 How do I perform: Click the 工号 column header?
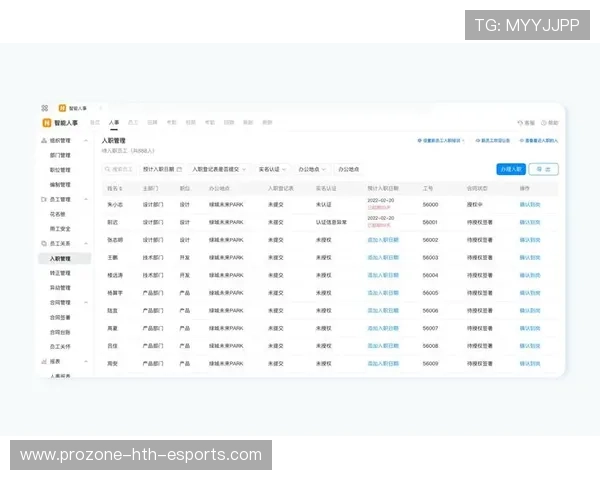point(428,188)
